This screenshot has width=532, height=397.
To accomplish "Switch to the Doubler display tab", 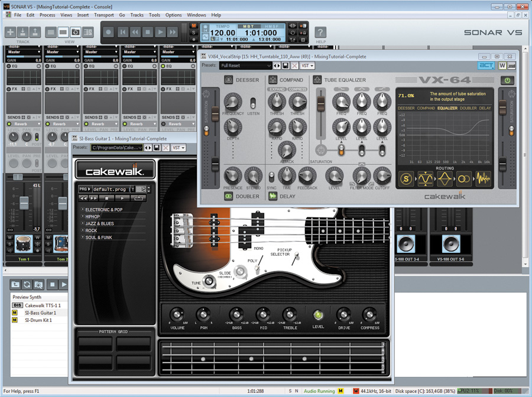I will point(468,108).
